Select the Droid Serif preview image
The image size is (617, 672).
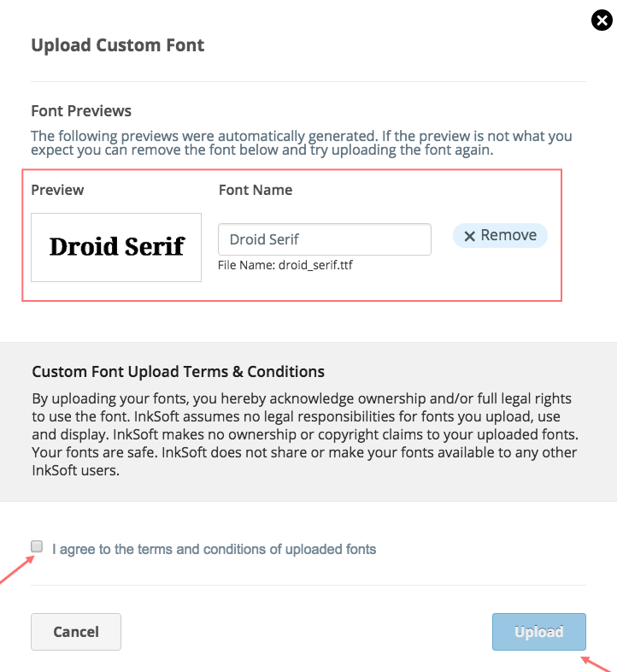(x=116, y=247)
